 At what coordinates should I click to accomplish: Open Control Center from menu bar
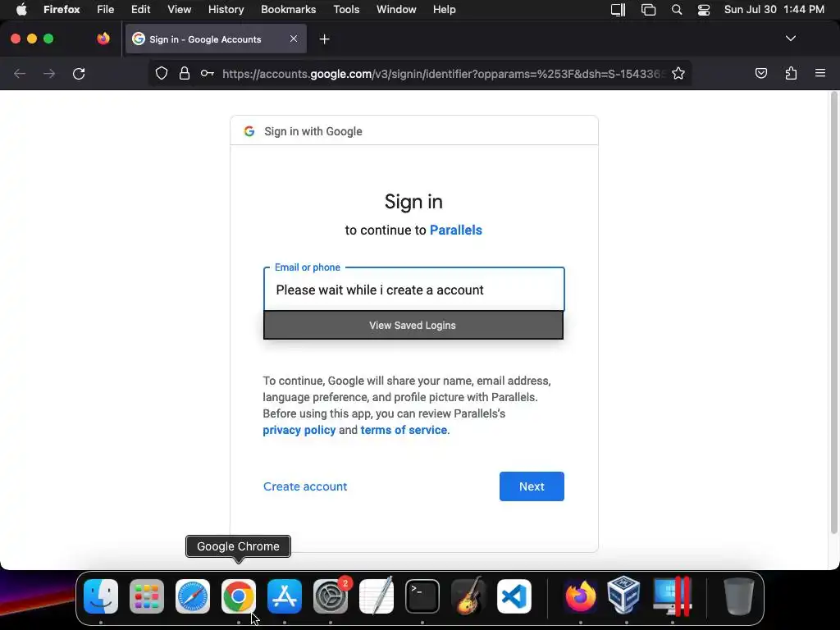tap(703, 10)
